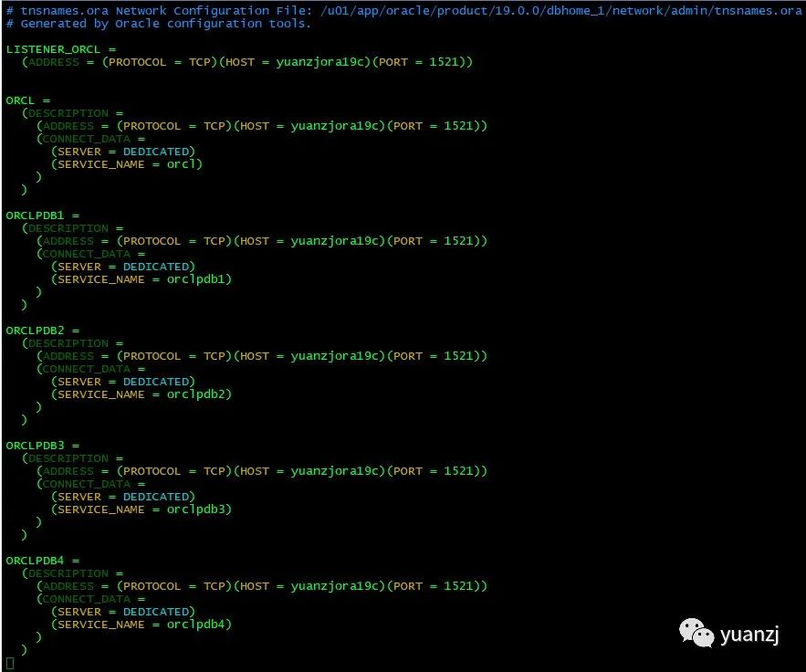
Task: Click the tnsnames.ora file path in comment
Action: coord(560,11)
